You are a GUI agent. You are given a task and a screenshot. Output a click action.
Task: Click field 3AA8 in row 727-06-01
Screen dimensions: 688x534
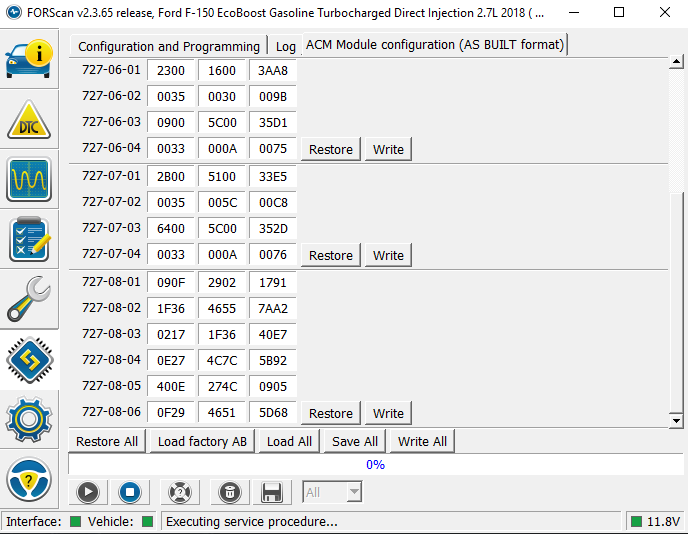272,71
